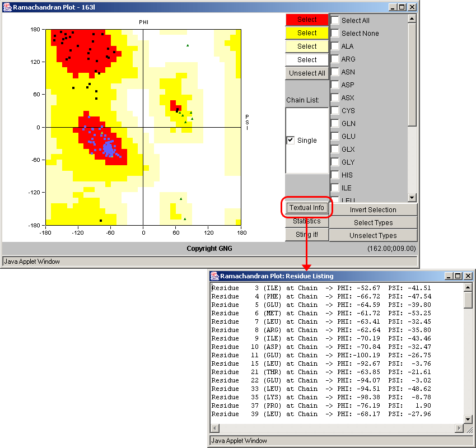This screenshot has height=448, width=476.
Task: Click the bright yellow Select region button
Action: 307,33
